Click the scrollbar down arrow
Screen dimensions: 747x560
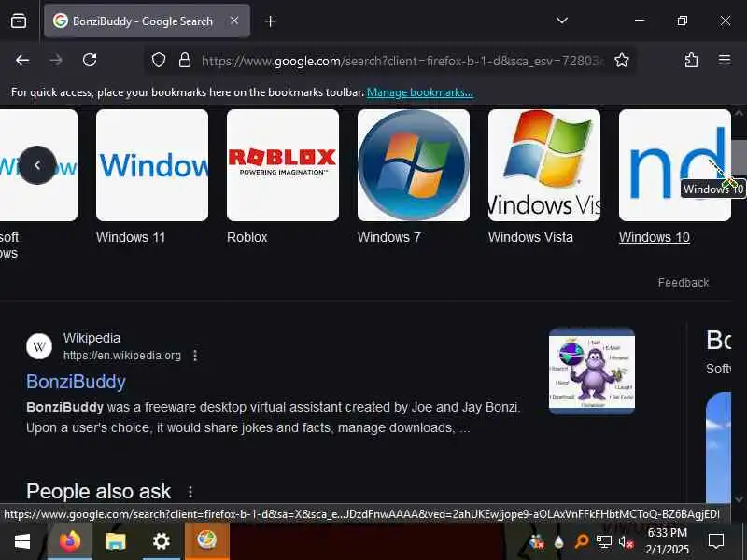pos(739,499)
